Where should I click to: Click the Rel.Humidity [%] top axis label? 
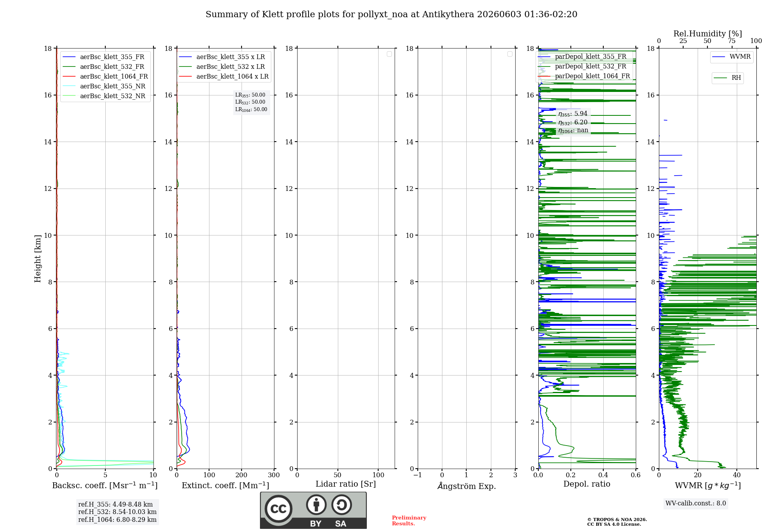click(x=708, y=34)
